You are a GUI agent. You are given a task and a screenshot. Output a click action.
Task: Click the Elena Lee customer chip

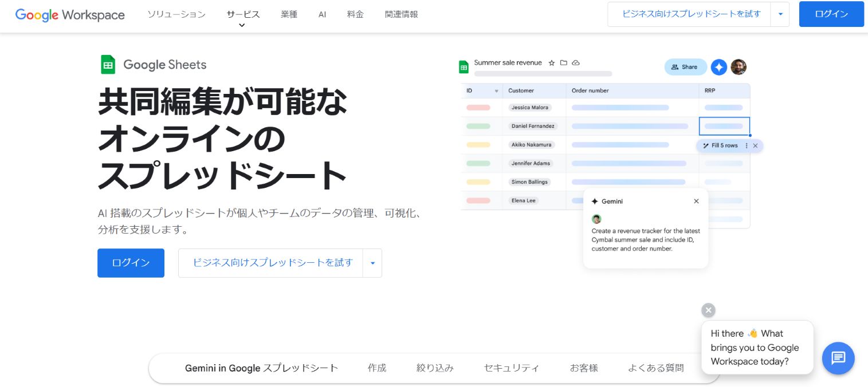point(523,200)
